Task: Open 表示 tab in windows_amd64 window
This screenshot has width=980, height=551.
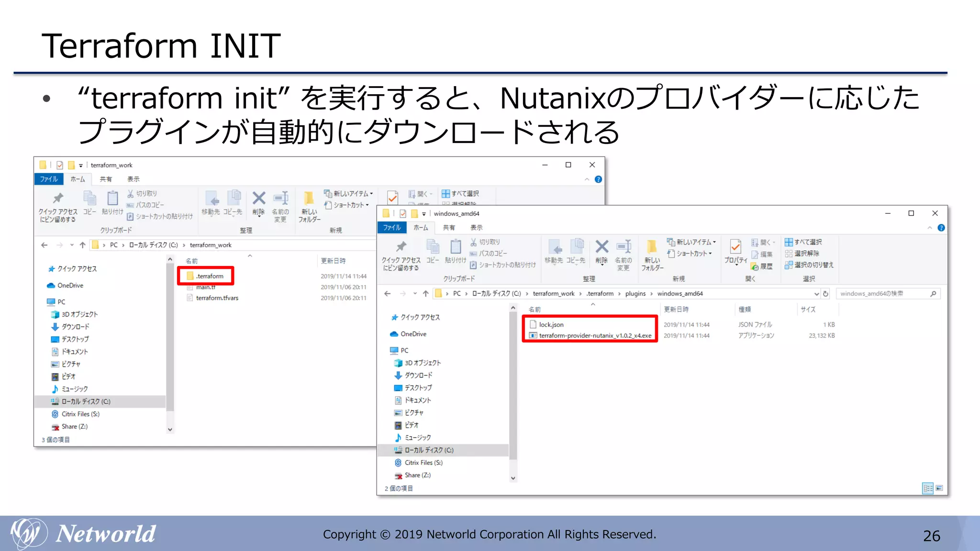Action: (x=476, y=228)
